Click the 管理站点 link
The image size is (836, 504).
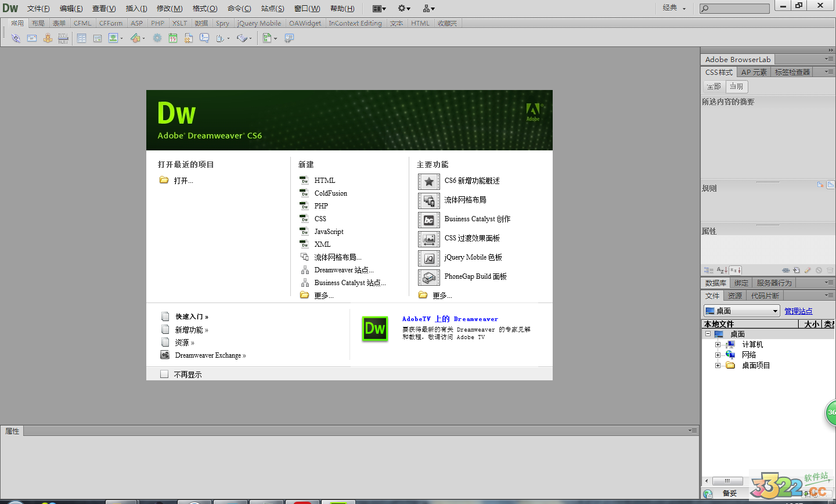pyautogui.click(x=798, y=311)
